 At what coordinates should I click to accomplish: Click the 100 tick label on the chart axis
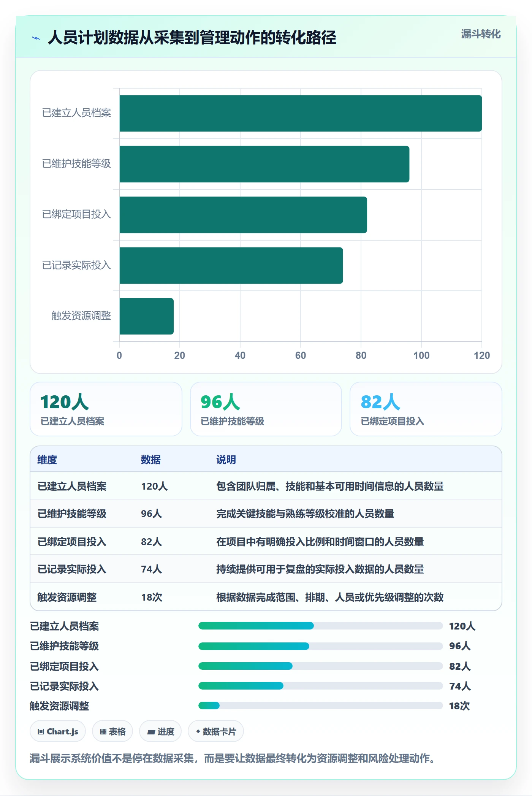coord(421,355)
